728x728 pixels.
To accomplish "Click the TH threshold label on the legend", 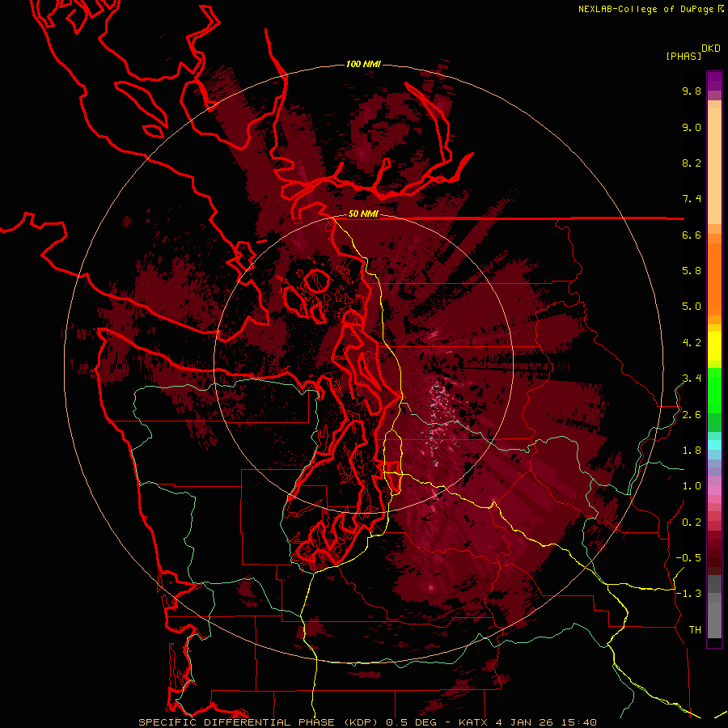I will 695,630.
